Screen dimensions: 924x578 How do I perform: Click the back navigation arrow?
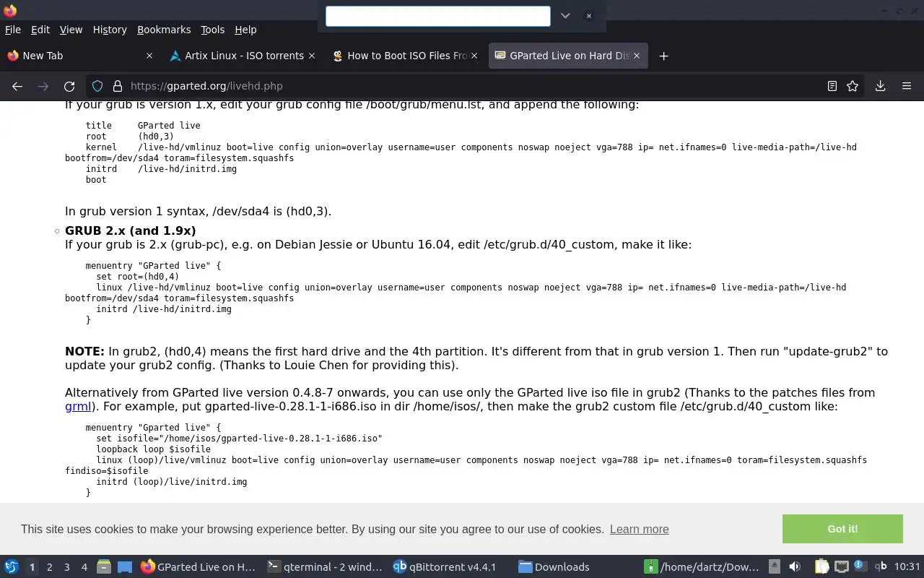coord(17,86)
